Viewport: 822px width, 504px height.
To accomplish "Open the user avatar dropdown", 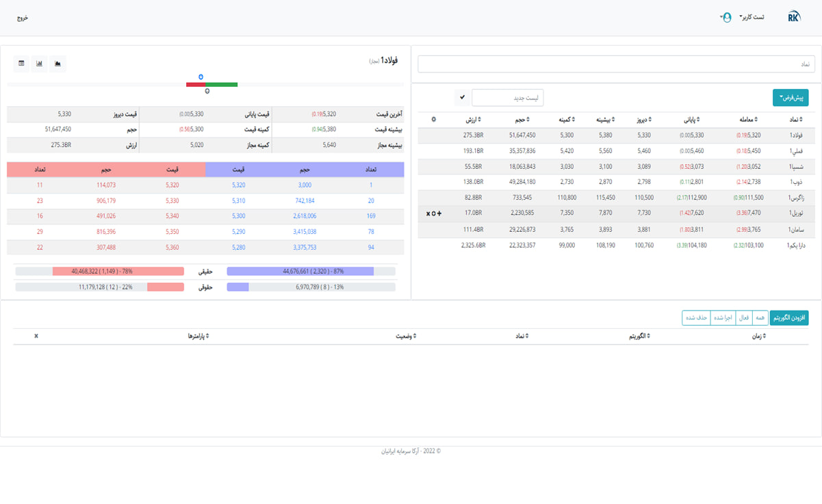I will point(726,17).
